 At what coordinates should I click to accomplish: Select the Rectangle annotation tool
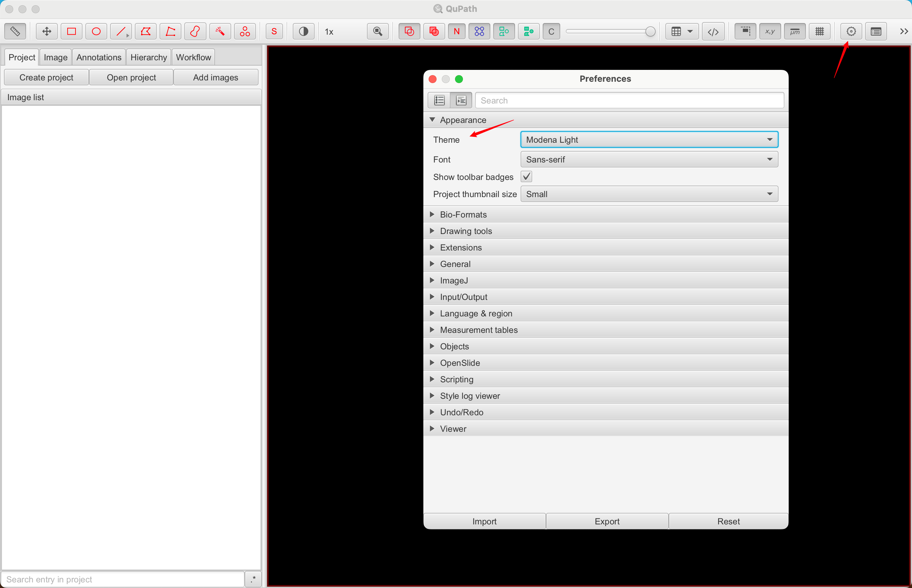(x=72, y=31)
